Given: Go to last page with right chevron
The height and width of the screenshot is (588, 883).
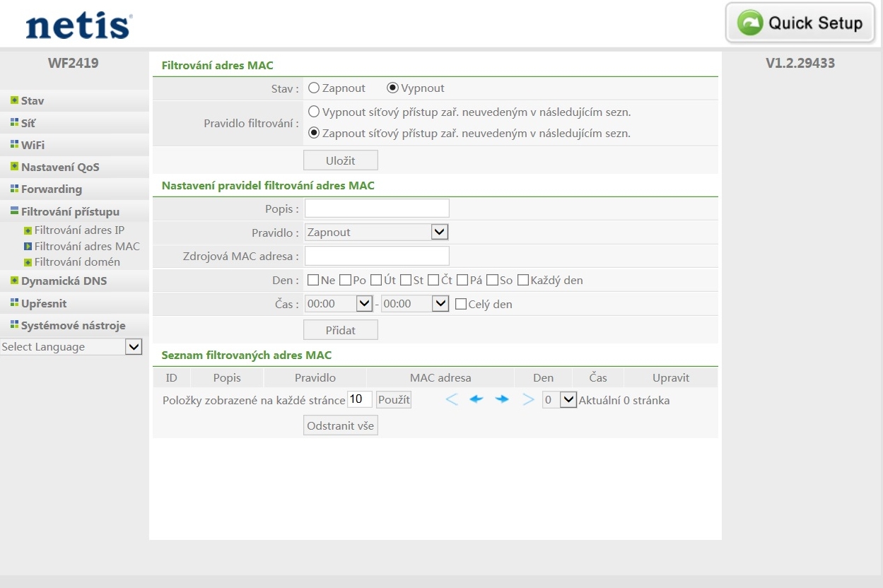Looking at the screenshot, I should point(528,400).
